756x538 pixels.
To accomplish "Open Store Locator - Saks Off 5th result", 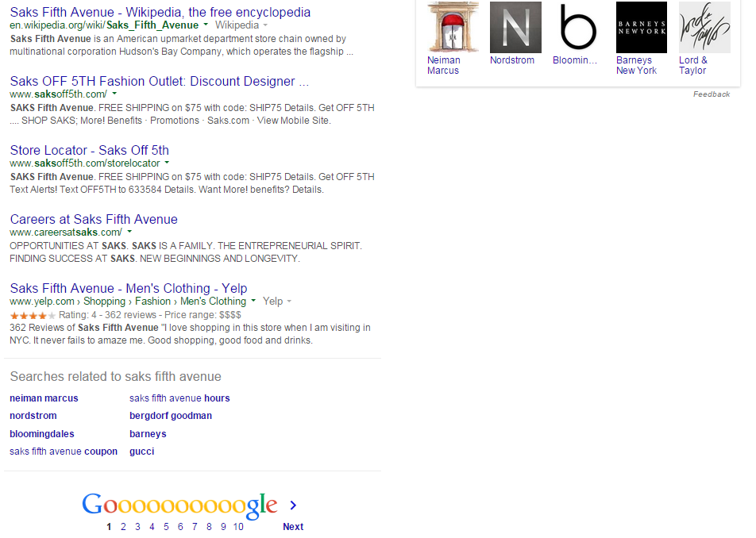I will point(89,150).
